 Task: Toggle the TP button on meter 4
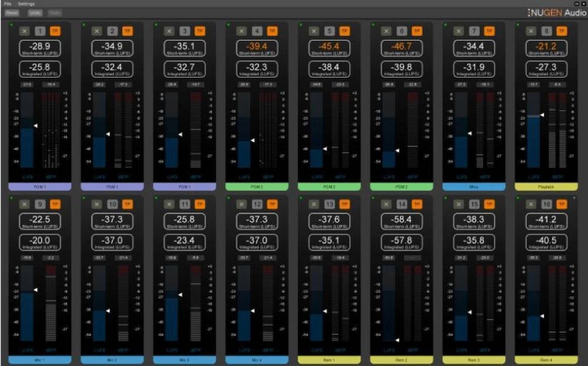click(273, 31)
